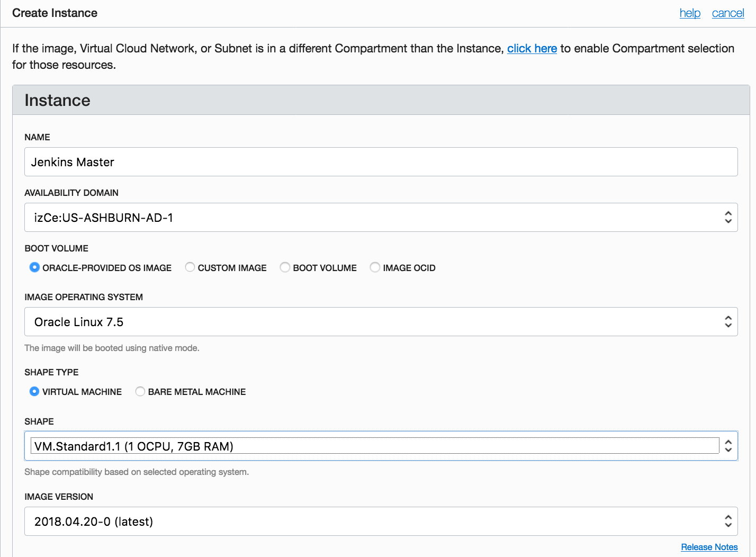Follow the 'click here' compartment selection link
The image size is (756, 557).
pos(532,49)
